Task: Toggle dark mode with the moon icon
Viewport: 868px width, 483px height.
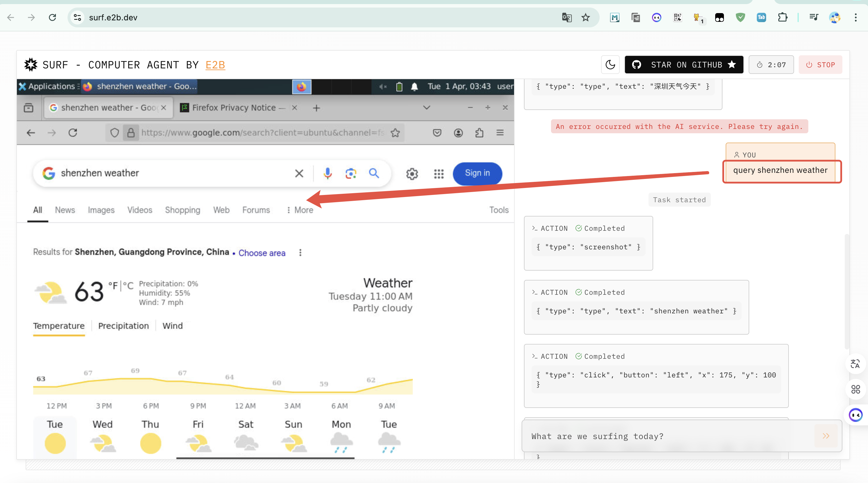Action: pos(610,65)
